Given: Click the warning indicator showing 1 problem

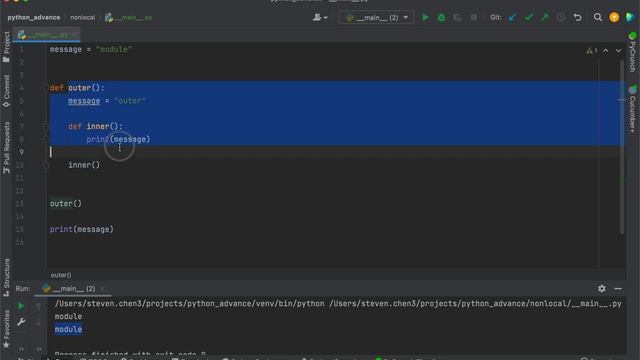Looking at the screenshot, I should [591, 51].
